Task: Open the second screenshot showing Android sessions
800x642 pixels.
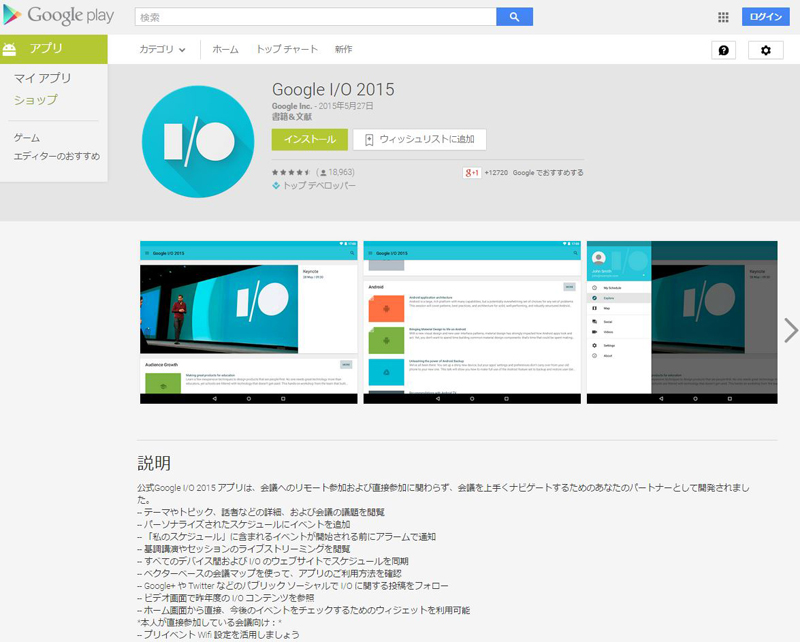Action: pyautogui.click(x=472, y=322)
